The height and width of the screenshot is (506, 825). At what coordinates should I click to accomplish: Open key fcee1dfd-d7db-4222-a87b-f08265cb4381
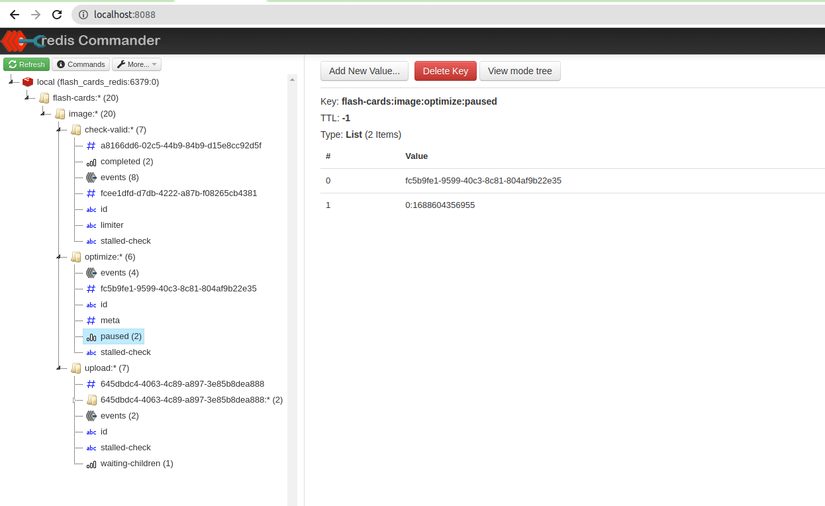(179, 193)
